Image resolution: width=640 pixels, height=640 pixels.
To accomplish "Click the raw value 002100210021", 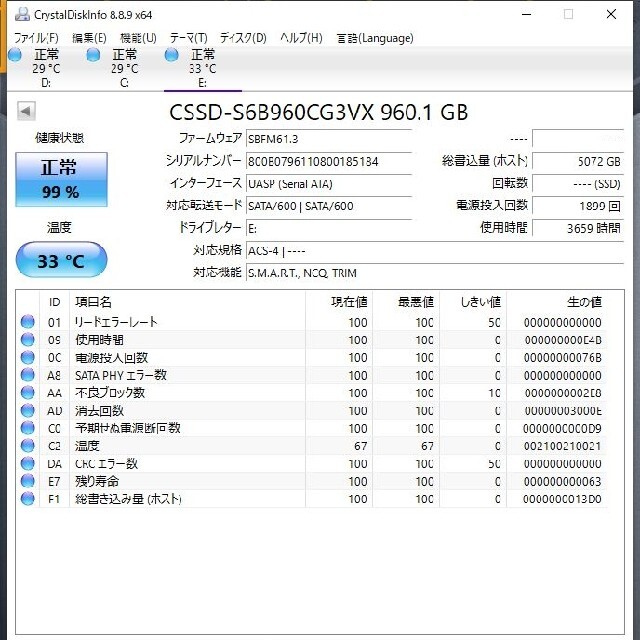I will point(562,446).
